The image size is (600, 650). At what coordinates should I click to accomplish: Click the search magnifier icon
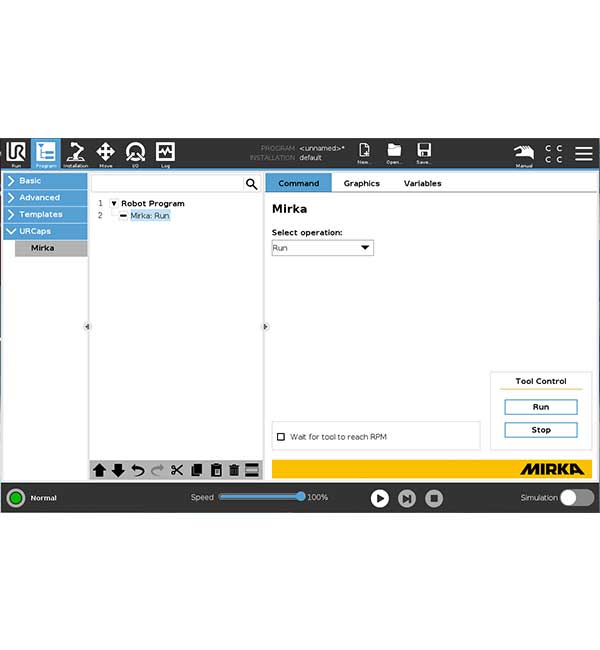pyautogui.click(x=251, y=184)
